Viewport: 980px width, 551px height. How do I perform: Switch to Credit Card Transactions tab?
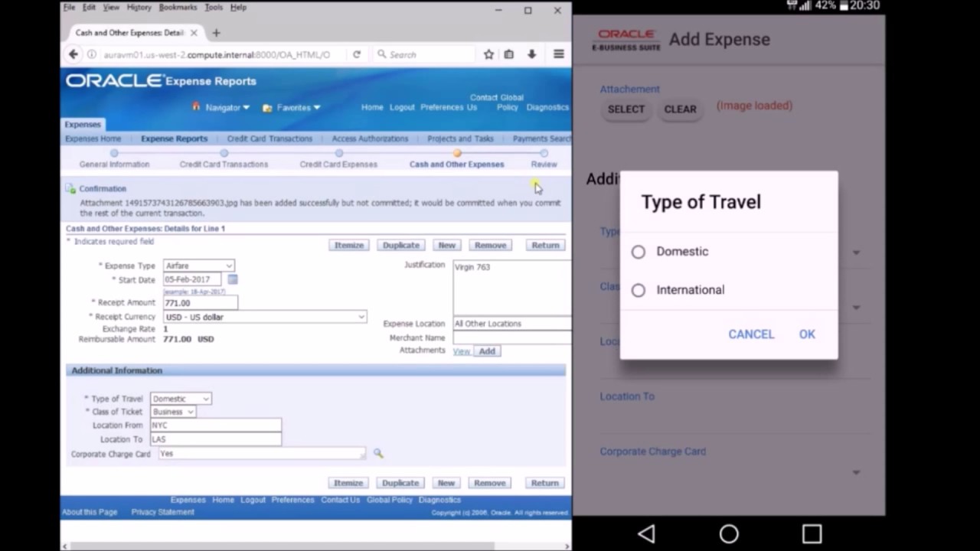pyautogui.click(x=269, y=139)
